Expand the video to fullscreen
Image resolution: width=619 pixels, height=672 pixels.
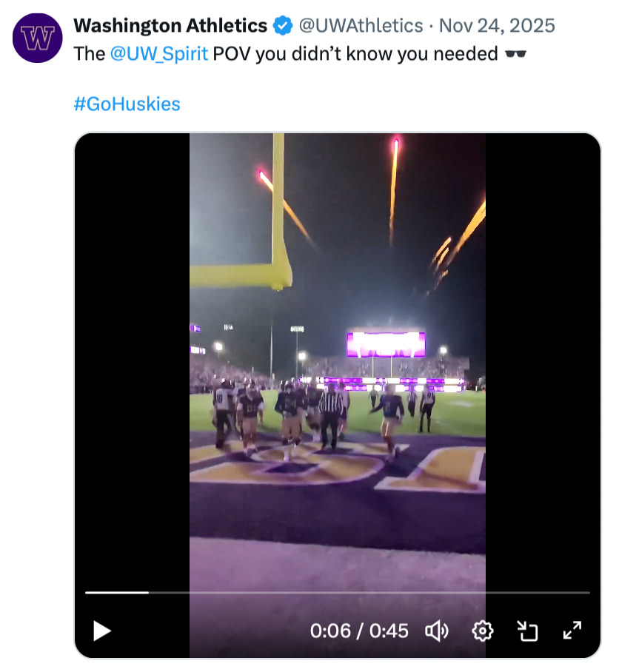tap(572, 631)
